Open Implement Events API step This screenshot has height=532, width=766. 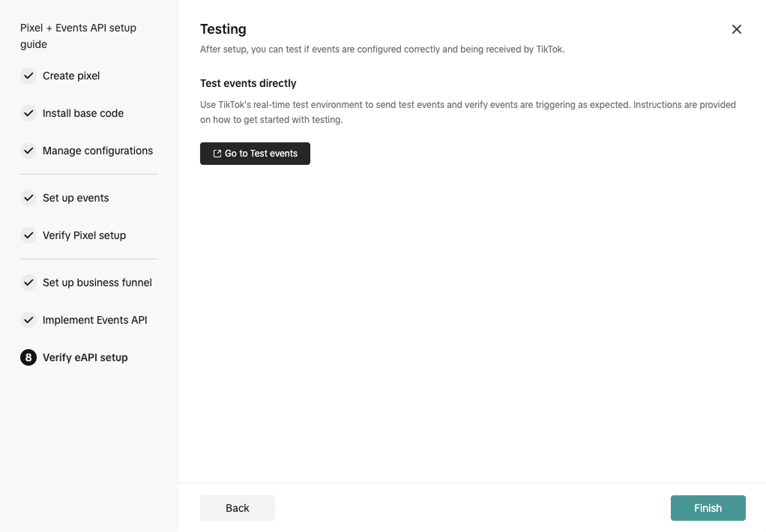[x=95, y=320]
